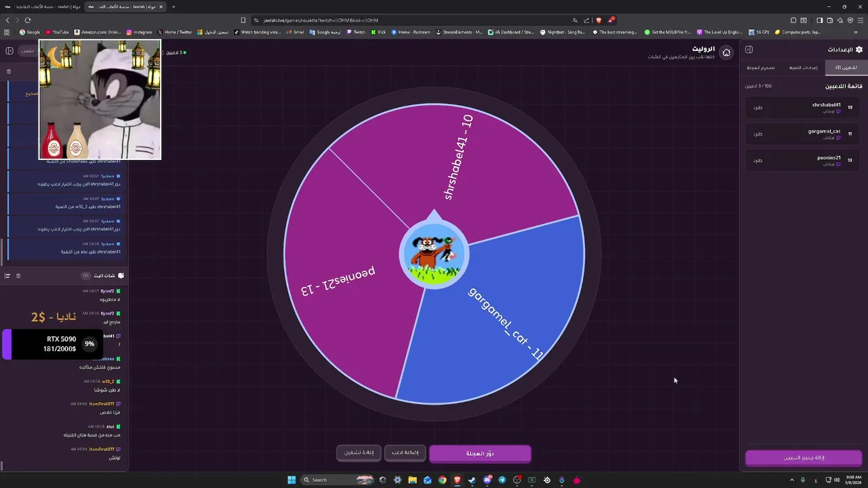Click the قائمة اللاعبين heading
The image size is (868, 488).
coord(844,86)
